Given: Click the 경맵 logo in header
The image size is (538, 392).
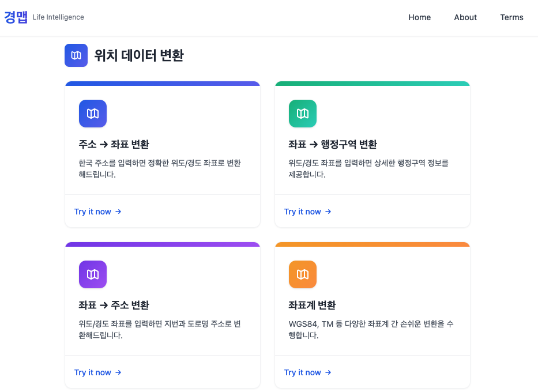Looking at the screenshot, I should tap(16, 17).
